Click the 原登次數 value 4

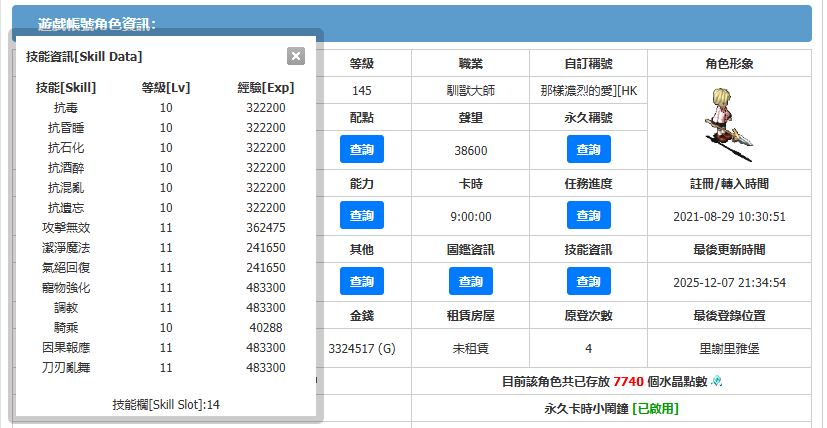(589, 348)
